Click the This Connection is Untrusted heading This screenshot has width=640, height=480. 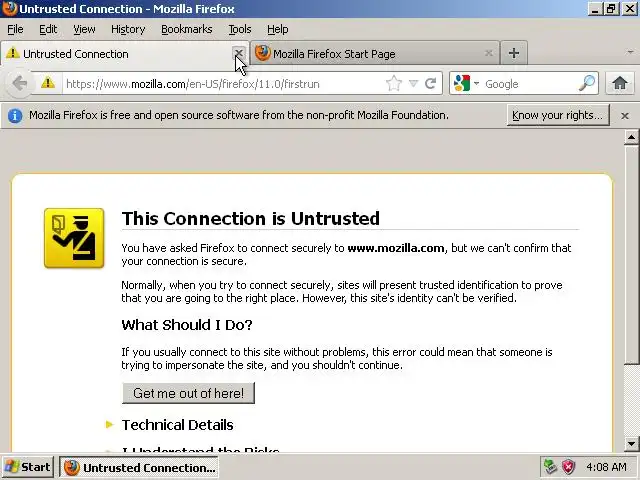pyautogui.click(x=251, y=218)
